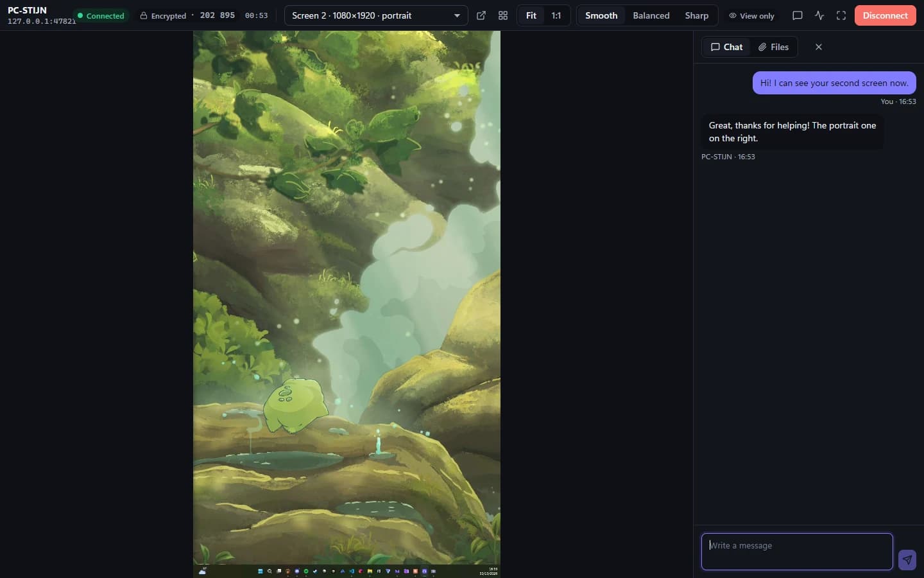Send the message with the paper plane icon
Screen dimensions: 924x578
[x=907, y=559]
